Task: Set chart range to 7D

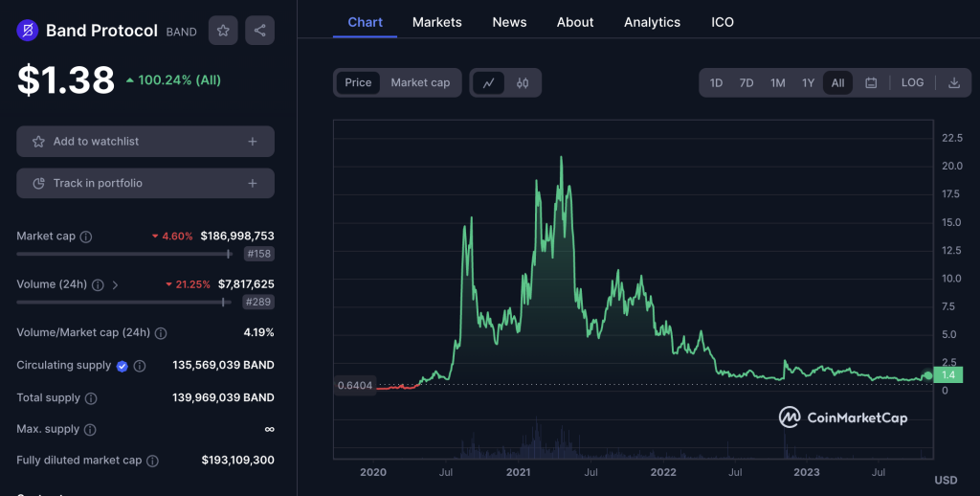Action: tap(746, 82)
